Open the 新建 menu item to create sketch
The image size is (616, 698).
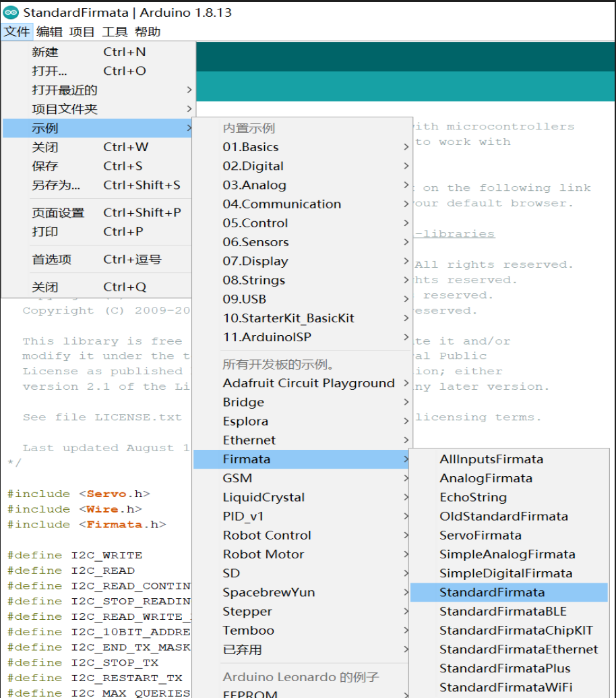pyautogui.click(x=44, y=52)
